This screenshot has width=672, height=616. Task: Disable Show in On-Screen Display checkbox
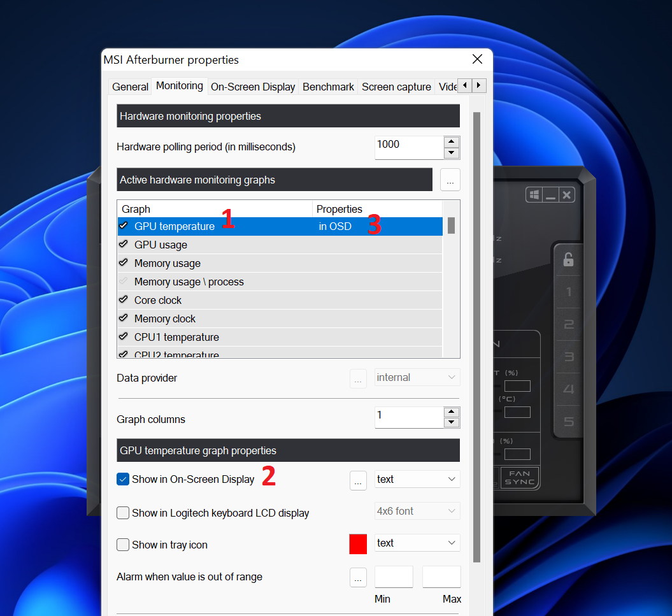123,479
